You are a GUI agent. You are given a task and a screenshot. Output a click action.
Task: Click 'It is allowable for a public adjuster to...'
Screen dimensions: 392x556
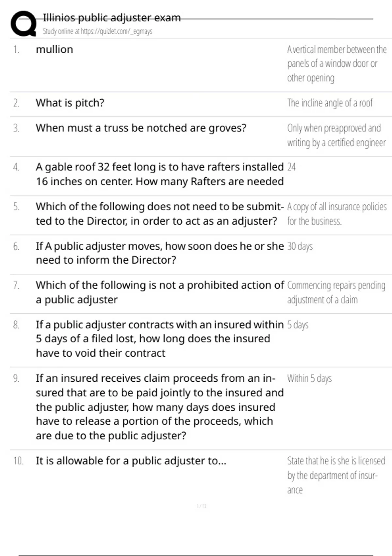coord(131,461)
